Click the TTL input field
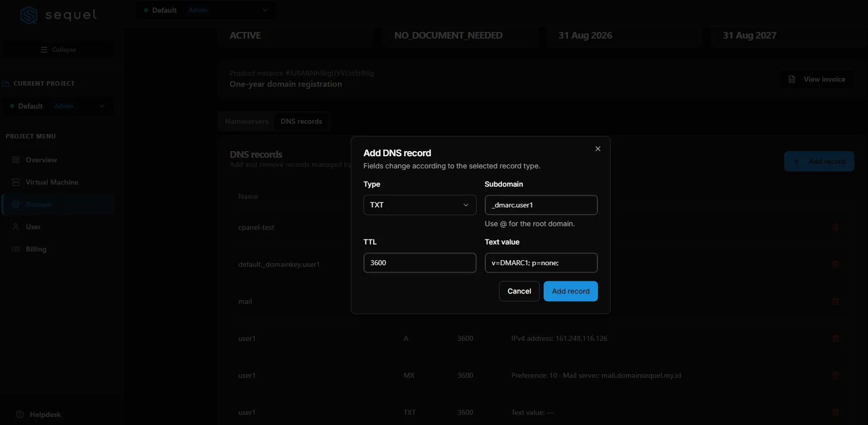 (x=420, y=263)
